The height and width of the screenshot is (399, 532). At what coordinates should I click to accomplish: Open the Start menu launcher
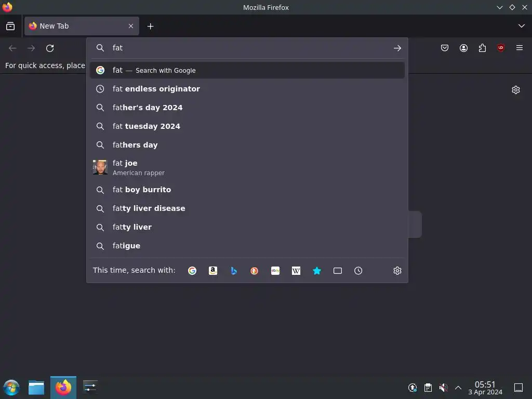(x=11, y=388)
